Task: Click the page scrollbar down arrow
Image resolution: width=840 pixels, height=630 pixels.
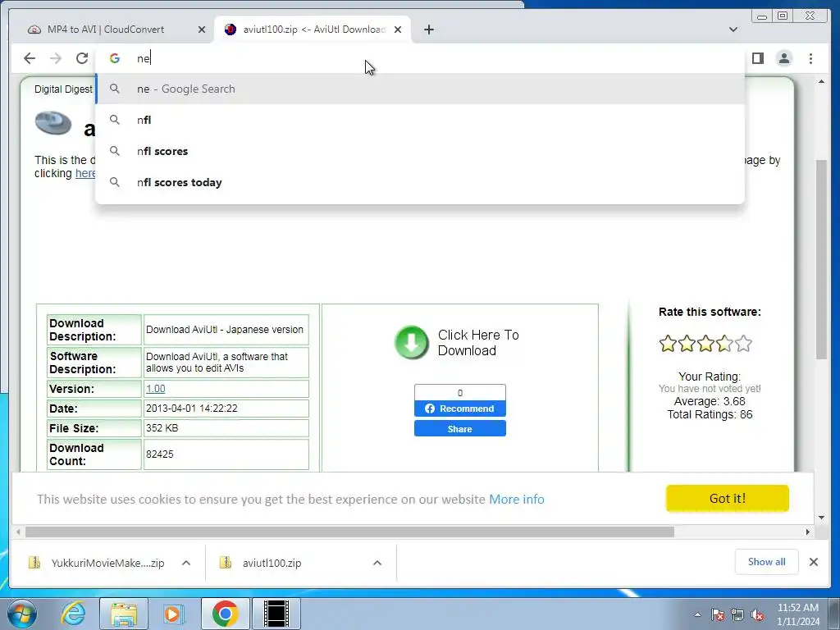Action: pyautogui.click(x=821, y=518)
